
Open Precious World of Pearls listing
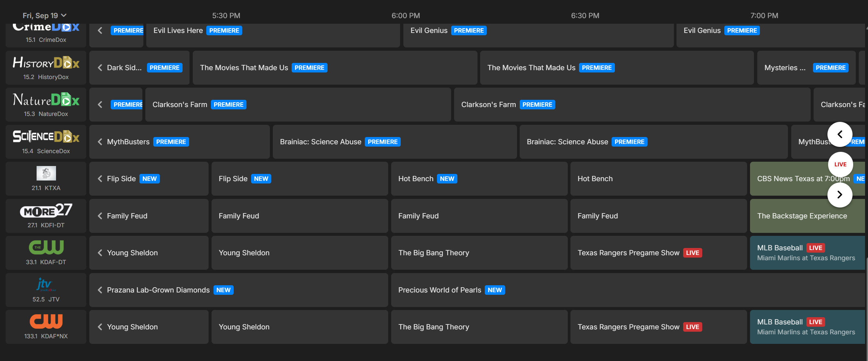(439, 290)
